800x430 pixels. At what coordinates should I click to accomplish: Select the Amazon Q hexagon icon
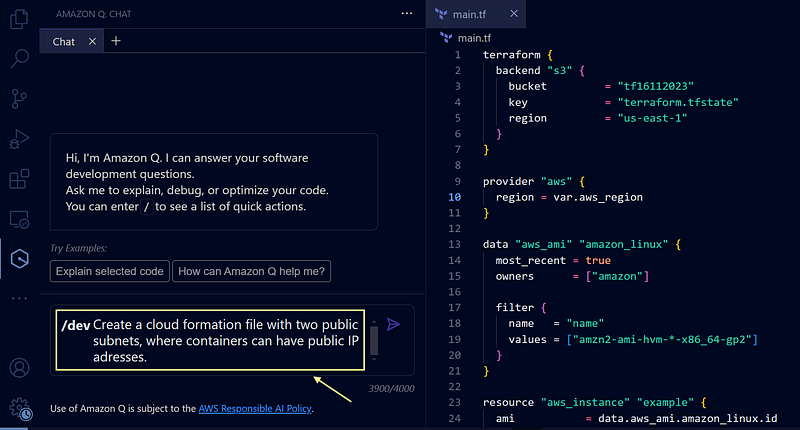click(19, 259)
